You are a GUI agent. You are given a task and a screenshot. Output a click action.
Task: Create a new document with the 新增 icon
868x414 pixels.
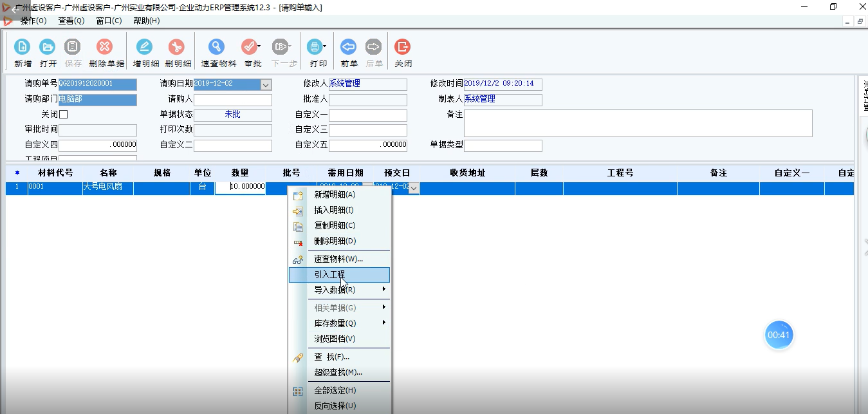(x=23, y=52)
